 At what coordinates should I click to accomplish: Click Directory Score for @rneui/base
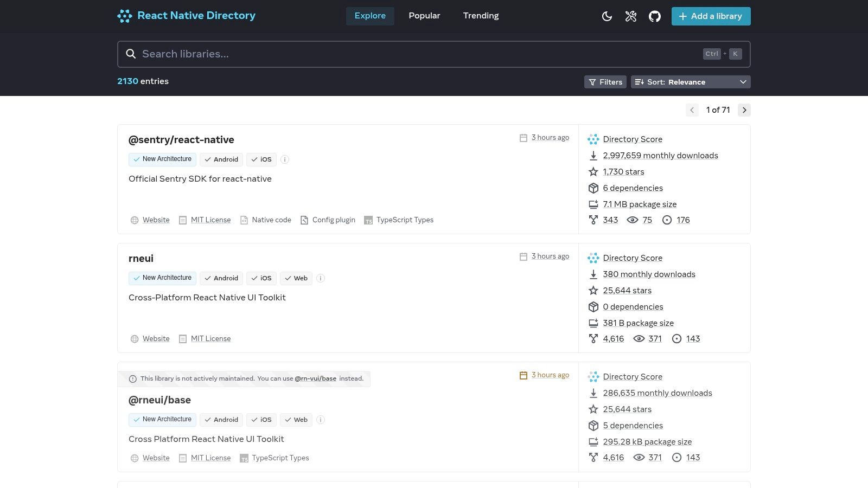pyautogui.click(x=633, y=377)
